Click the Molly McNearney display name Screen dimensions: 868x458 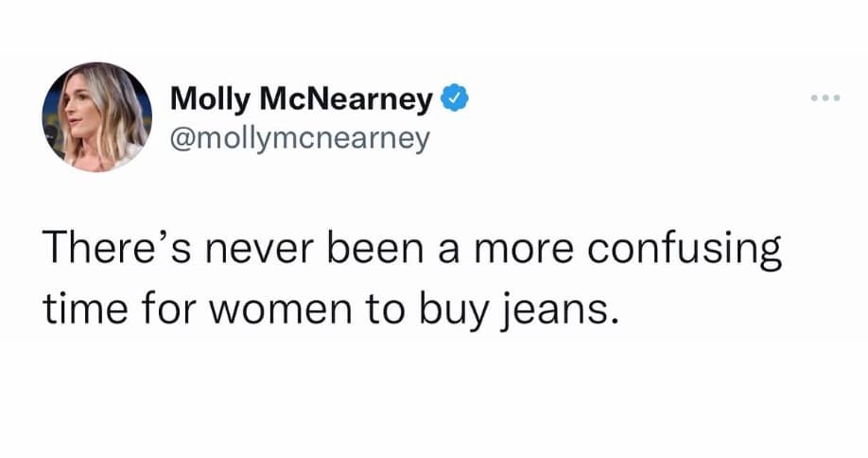pos(302,98)
